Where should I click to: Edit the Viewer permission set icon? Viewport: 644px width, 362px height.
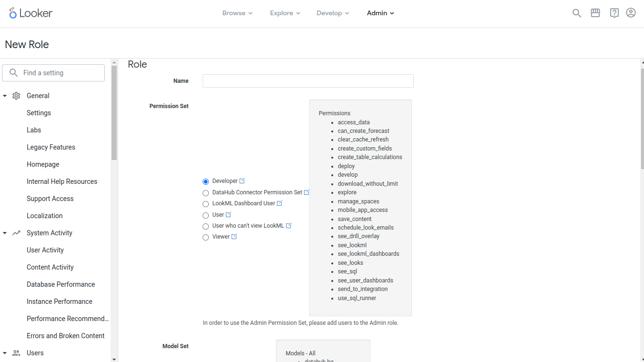(x=234, y=237)
